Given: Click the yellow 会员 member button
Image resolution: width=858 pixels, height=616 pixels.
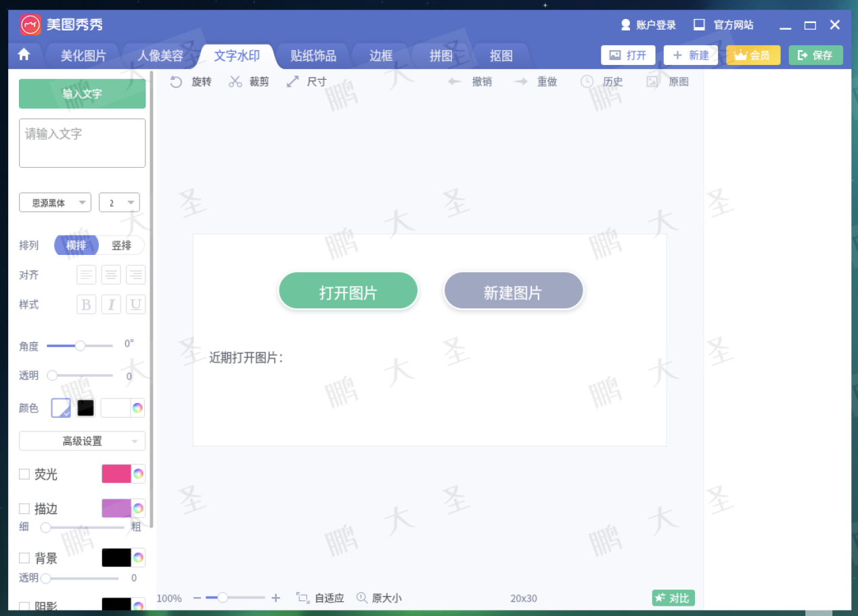Looking at the screenshot, I should tap(753, 55).
